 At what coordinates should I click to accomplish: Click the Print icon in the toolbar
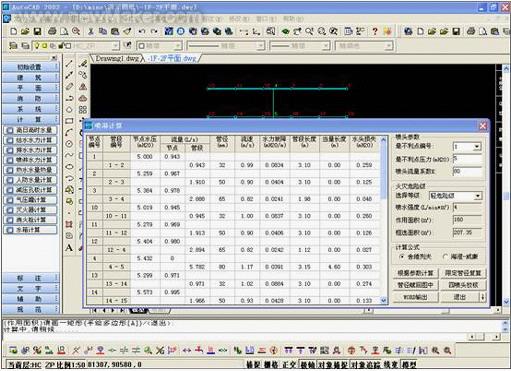(52, 31)
